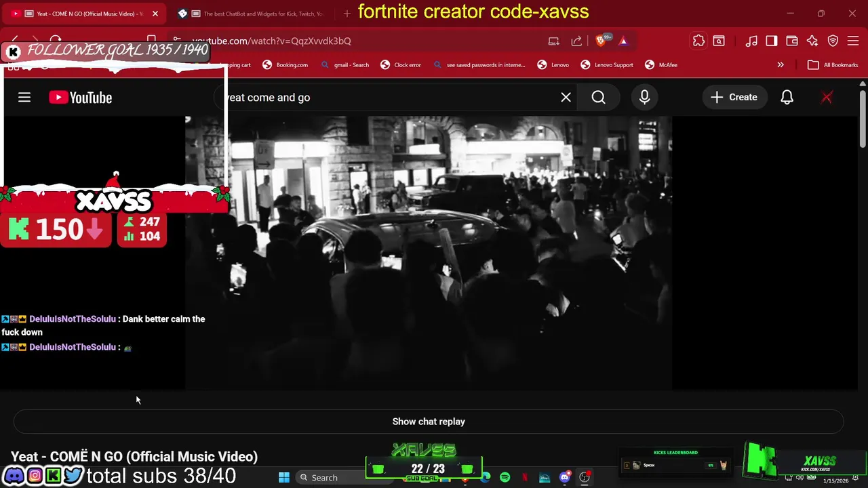Open the All Bookmarks folder
The width and height of the screenshot is (868, 488).
pos(833,65)
